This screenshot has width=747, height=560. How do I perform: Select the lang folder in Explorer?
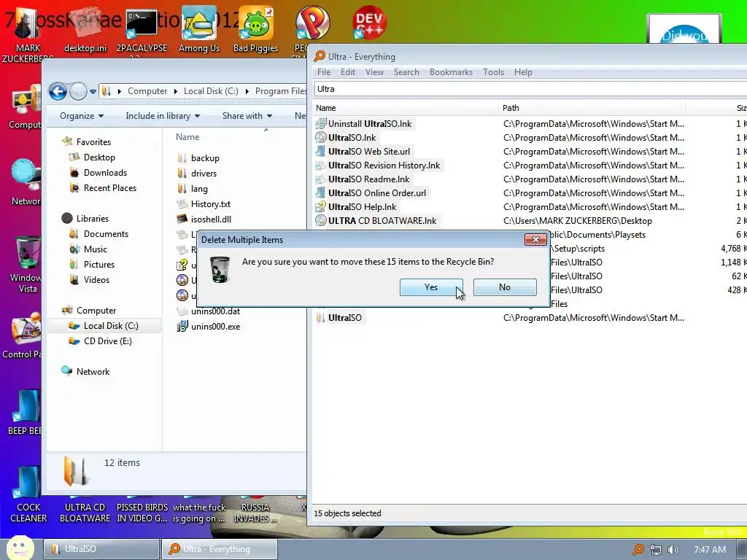pyautogui.click(x=199, y=189)
